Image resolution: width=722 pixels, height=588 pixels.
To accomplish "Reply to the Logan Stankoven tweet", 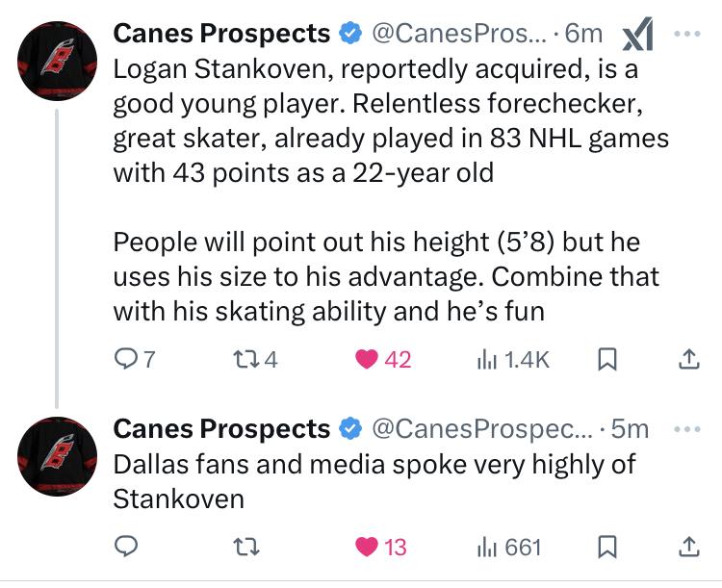I will (126, 360).
